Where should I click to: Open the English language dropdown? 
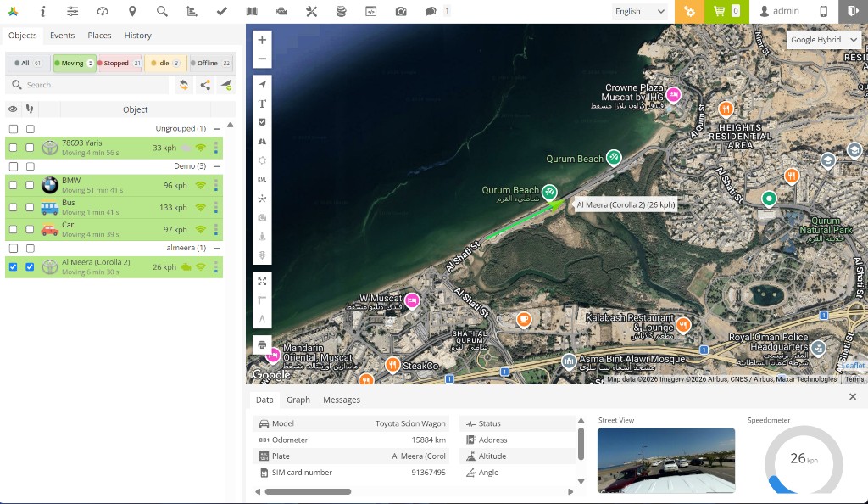point(639,11)
